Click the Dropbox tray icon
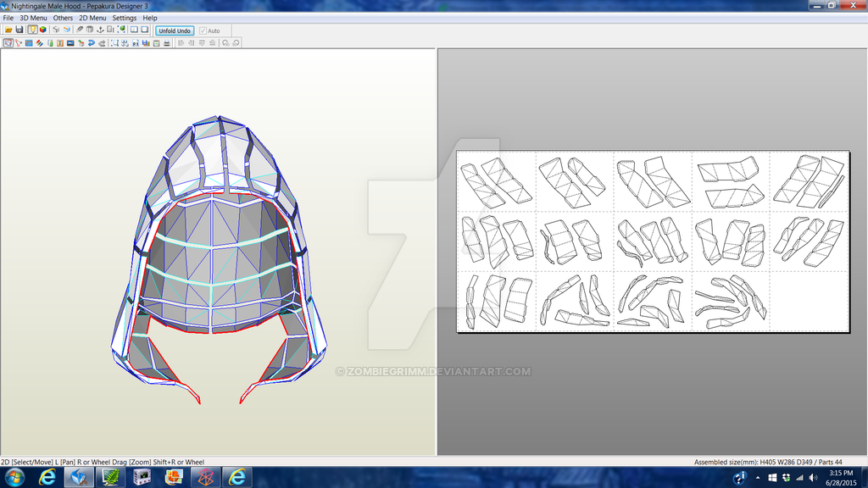The image size is (868, 488). tap(786, 478)
